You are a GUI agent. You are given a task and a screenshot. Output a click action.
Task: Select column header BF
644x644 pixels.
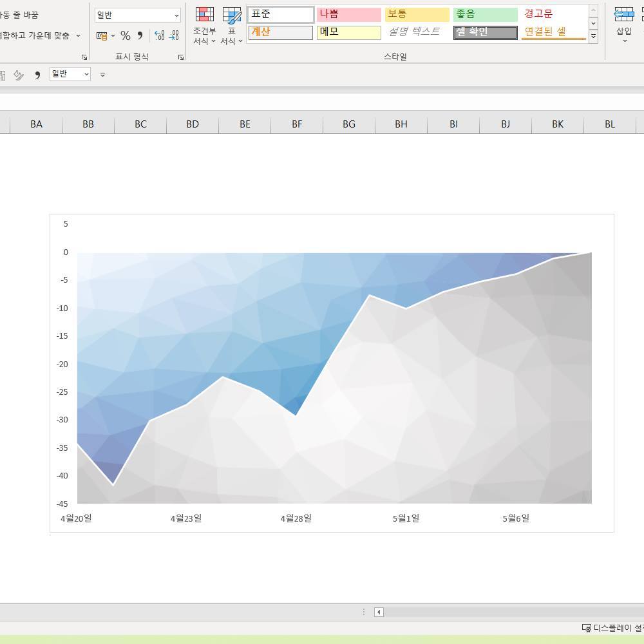(297, 124)
